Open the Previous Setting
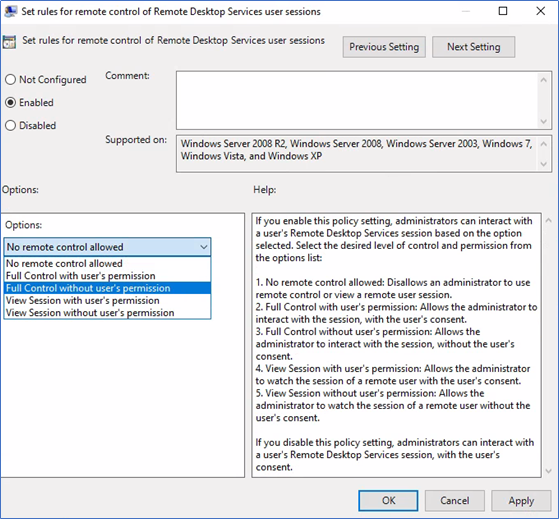 384,47
